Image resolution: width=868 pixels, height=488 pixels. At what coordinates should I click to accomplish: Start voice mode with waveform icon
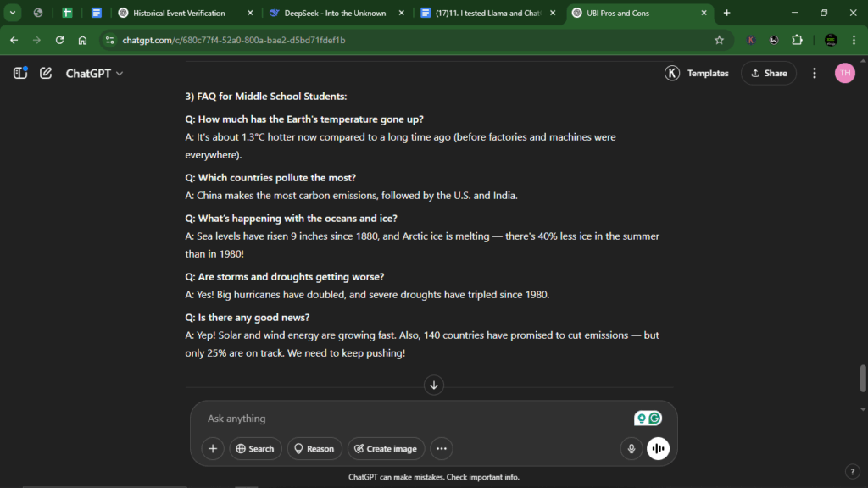658,449
